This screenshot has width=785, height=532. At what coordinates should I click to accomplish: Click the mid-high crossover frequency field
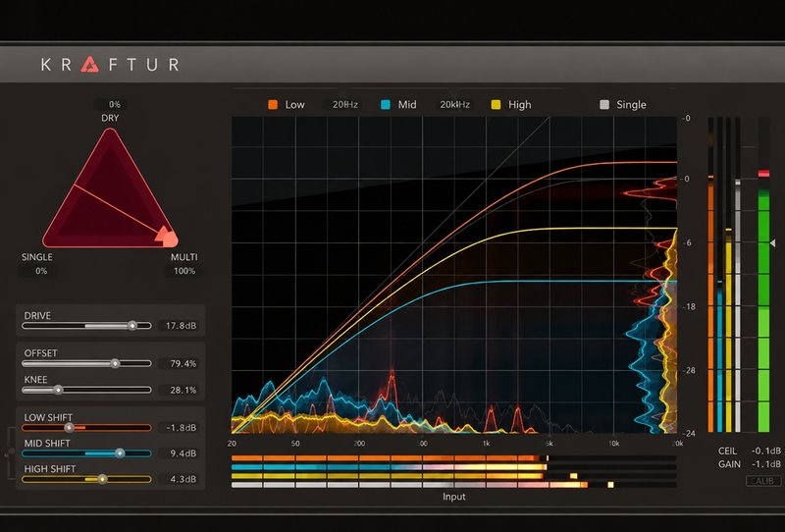pyautogui.click(x=454, y=105)
